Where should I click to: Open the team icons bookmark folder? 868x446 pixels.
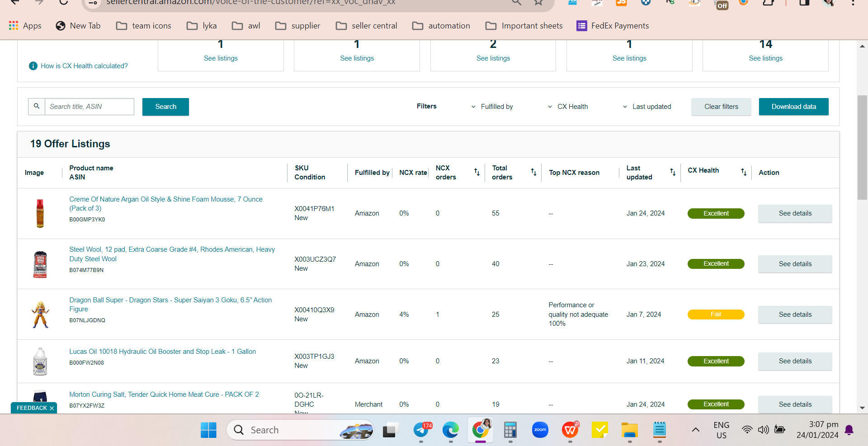(144, 26)
